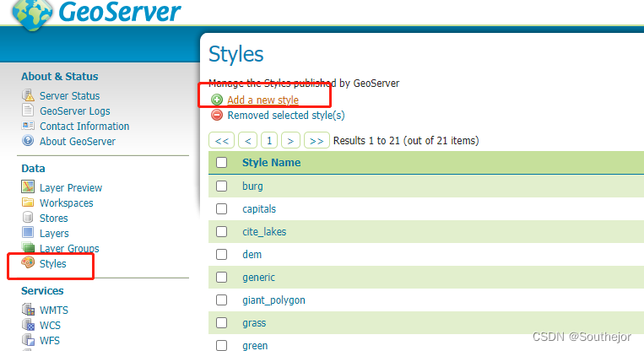Open Layer Groups page
The image size is (644, 351).
click(x=69, y=248)
